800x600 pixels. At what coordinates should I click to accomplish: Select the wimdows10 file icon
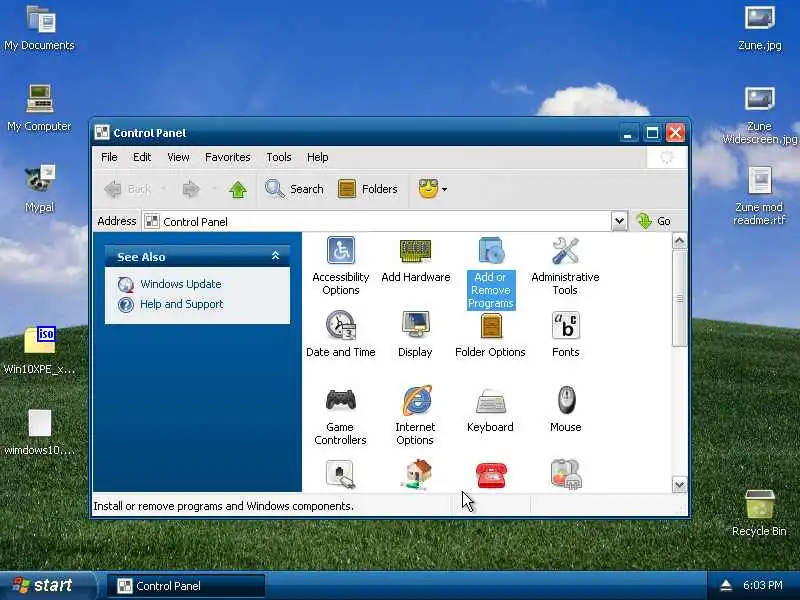(x=40, y=432)
